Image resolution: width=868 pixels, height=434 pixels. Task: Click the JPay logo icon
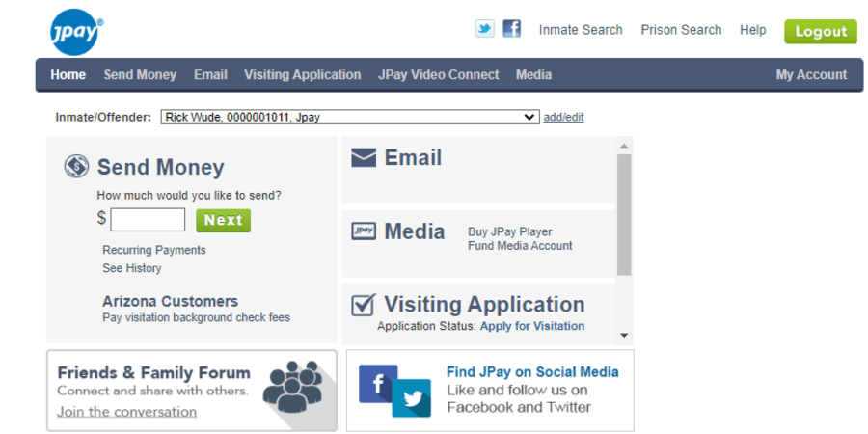(77, 35)
